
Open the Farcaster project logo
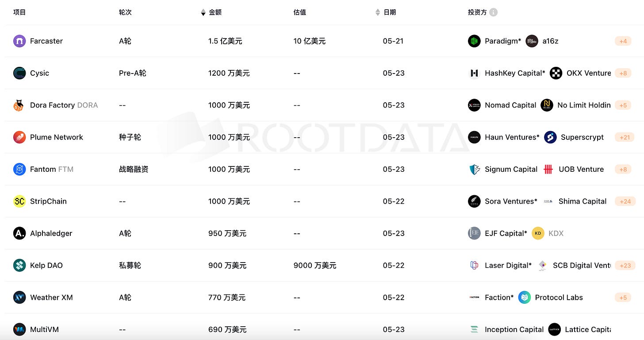coord(19,41)
